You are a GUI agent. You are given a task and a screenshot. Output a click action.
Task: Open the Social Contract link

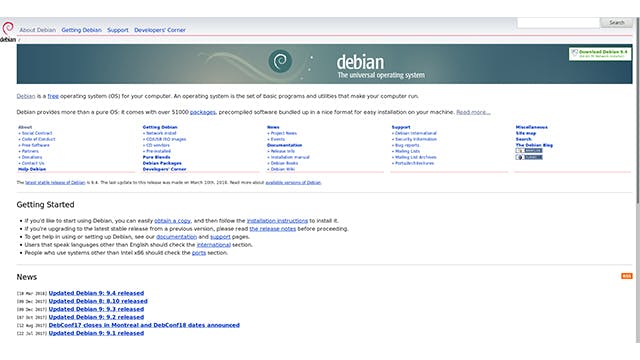(x=37, y=133)
